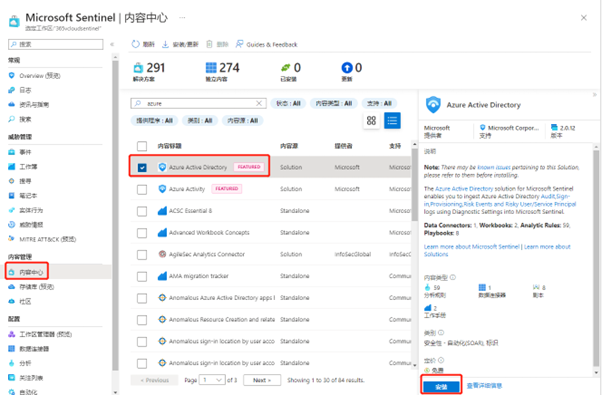The image size is (602, 395).
Task: Open the Status : All filter
Action: (x=288, y=103)
